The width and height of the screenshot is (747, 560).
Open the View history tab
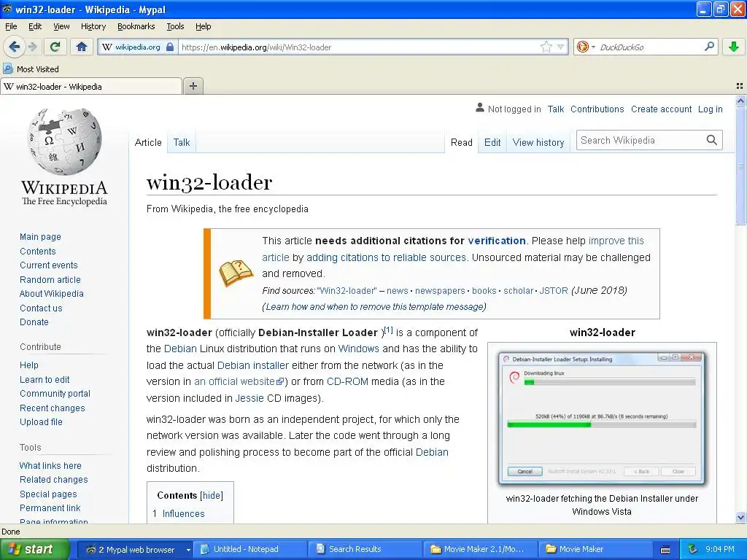(x=538, y=142)
